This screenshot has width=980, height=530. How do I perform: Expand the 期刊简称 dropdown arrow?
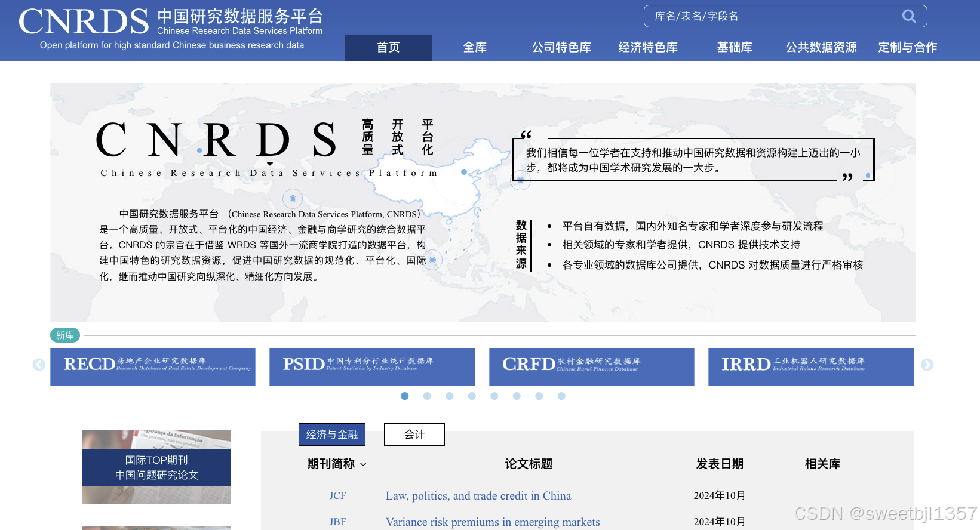[363, 464]
